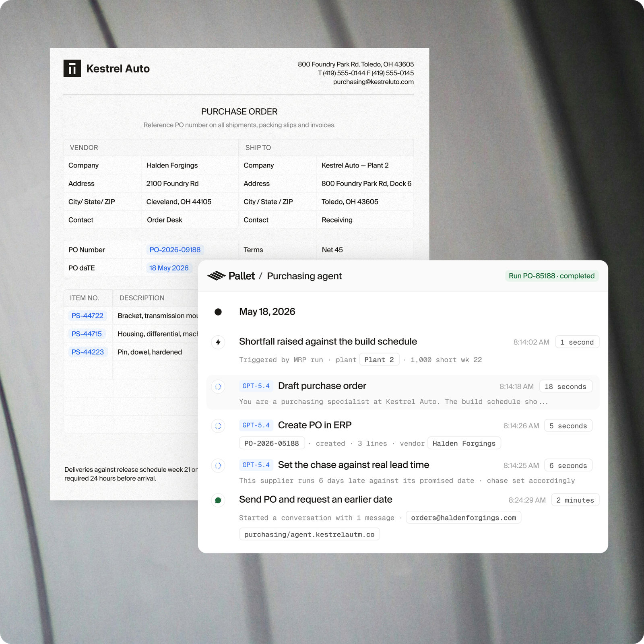Click the spinner icon beside Draft purchase order
The image size is (644, 644).
tap(218, 386)
